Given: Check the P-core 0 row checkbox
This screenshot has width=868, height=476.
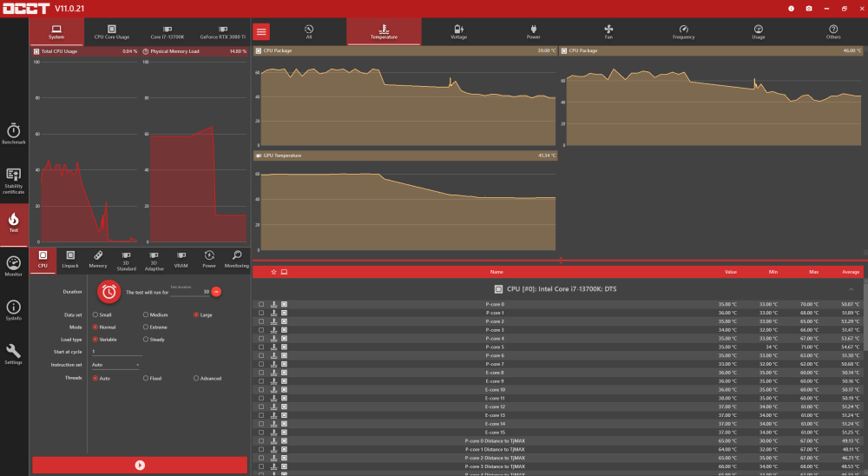Looking at the screenshot, I should (261, 304).
